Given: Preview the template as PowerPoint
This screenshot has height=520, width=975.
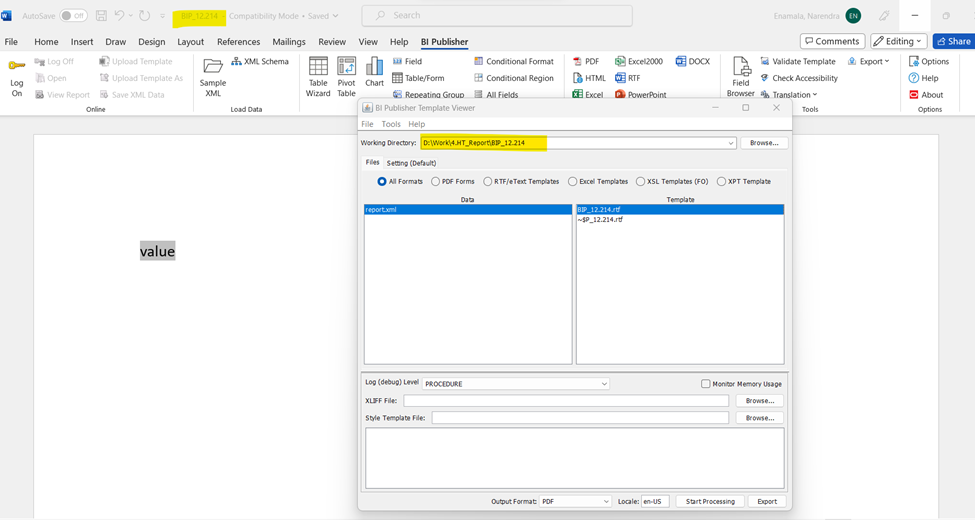Looking at the screenshot, I should click(640, 95).
